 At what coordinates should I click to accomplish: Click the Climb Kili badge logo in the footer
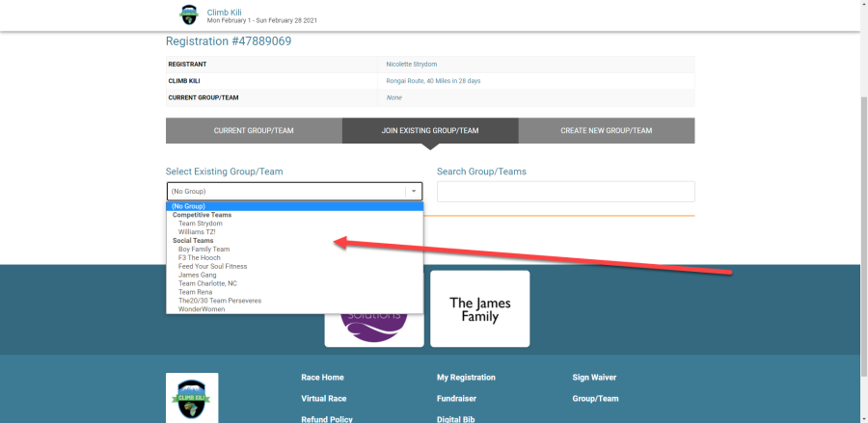[192, 398]
